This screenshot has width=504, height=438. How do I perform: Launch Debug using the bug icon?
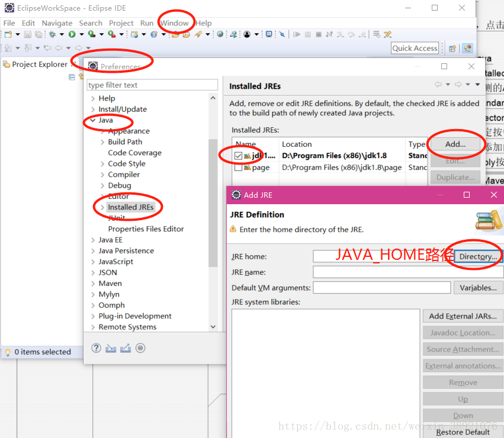click(x=52, y=34)
